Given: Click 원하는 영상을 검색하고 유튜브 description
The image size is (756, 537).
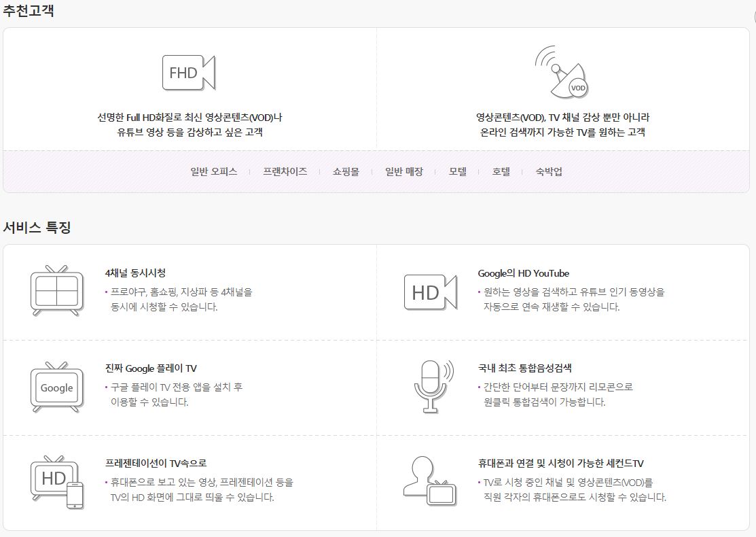Looking at the screenshot, I should click(574, 292).
